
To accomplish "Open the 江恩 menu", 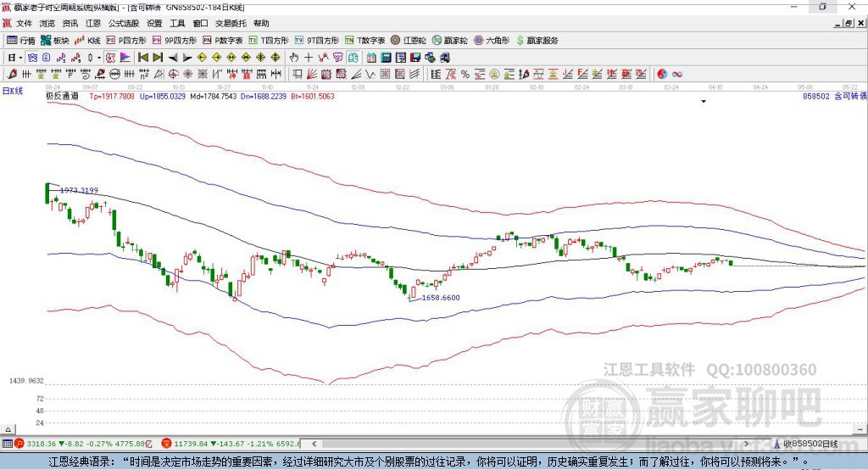I will pyautogui.click(x=93, y=23).
